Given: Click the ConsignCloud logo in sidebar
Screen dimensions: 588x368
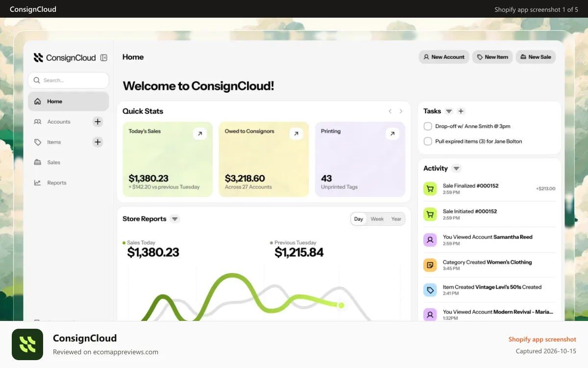Looking at the screenshot, I should 65,58.
